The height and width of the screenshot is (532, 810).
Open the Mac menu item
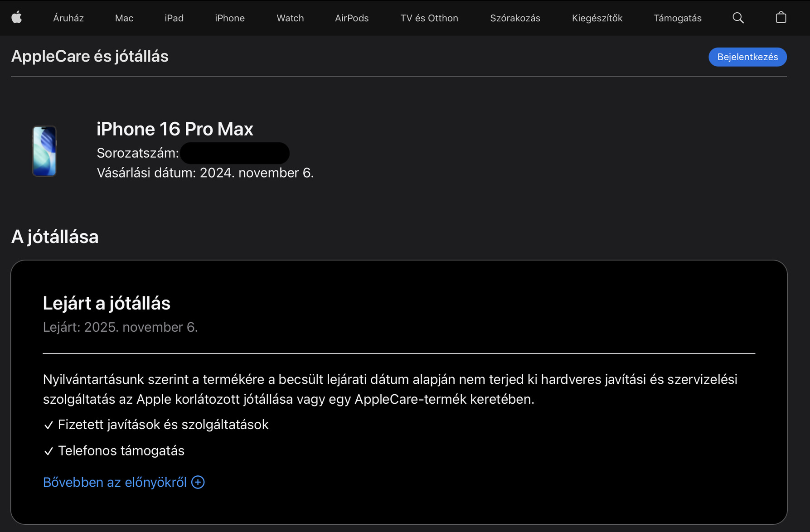(124, 18)
